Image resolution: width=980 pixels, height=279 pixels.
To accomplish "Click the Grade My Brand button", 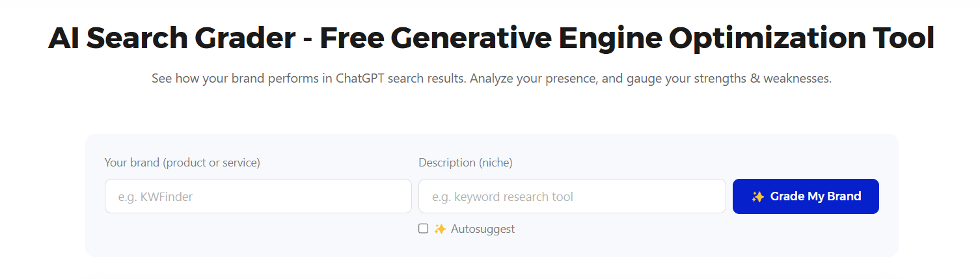I will point(806,196).
